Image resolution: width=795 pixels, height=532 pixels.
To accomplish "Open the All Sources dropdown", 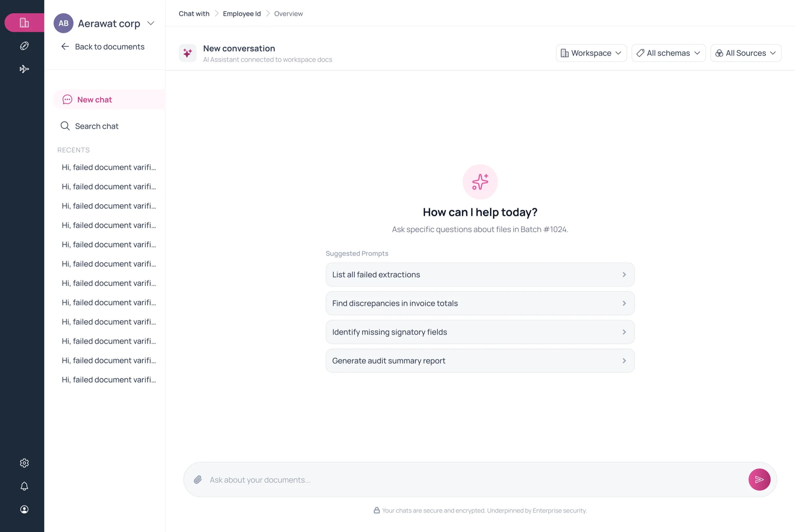I will point(745,53).
